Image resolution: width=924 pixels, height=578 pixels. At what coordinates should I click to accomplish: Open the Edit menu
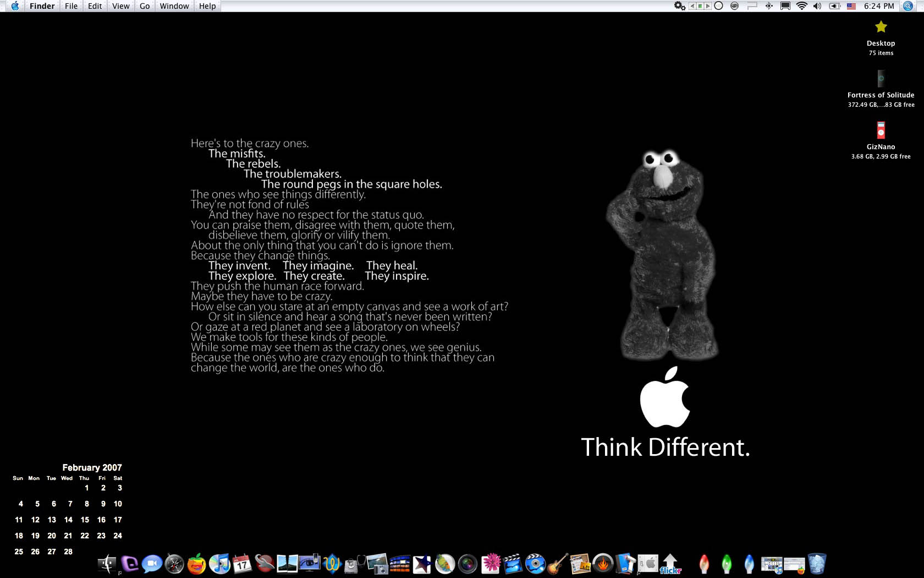(x=95, y=6)
